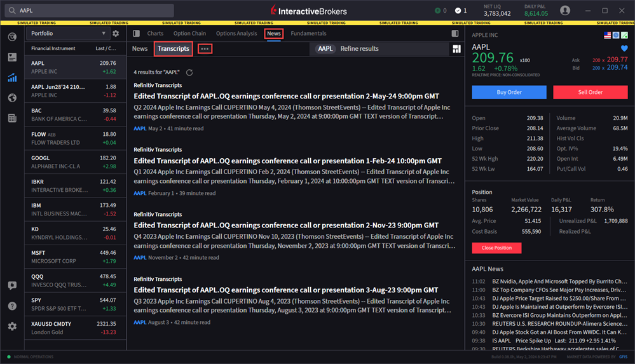Image resolution: width=635 pixels, height=364 pixels.
Task: Switch to the Fundamentals tab
Action: pos(308,34)
